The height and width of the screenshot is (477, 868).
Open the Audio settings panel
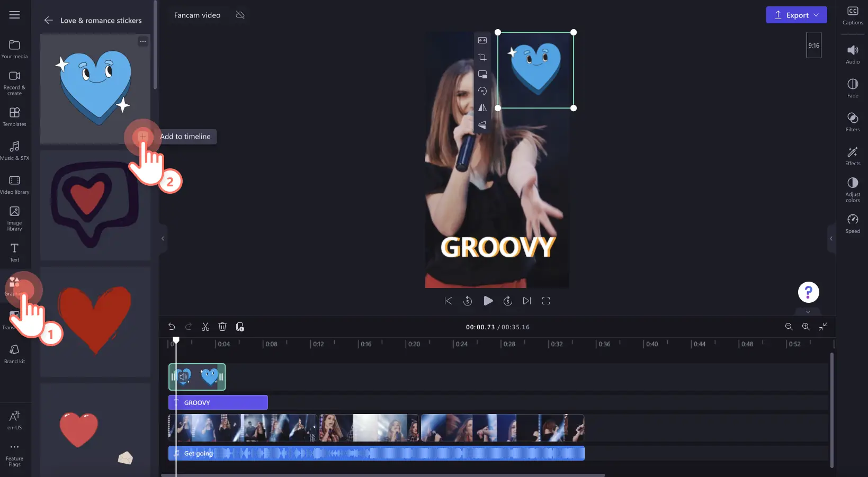tap(853, 55)
